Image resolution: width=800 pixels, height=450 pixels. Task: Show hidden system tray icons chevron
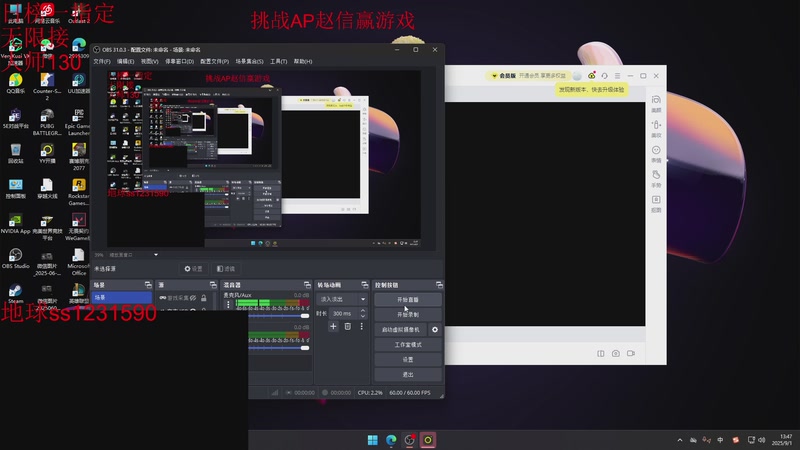[x=680, y=440]
